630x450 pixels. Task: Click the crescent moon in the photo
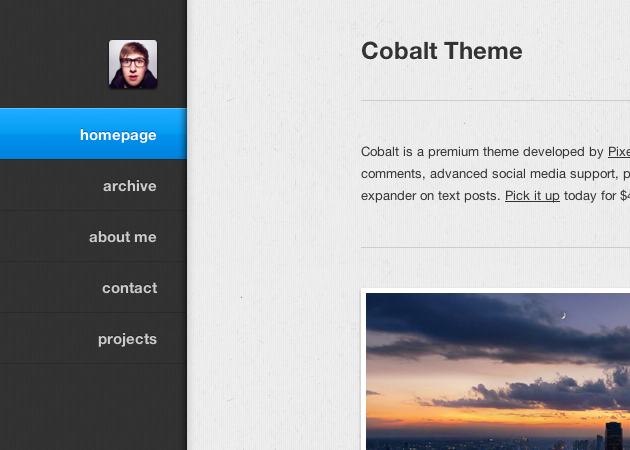click(x=564, y=316)
